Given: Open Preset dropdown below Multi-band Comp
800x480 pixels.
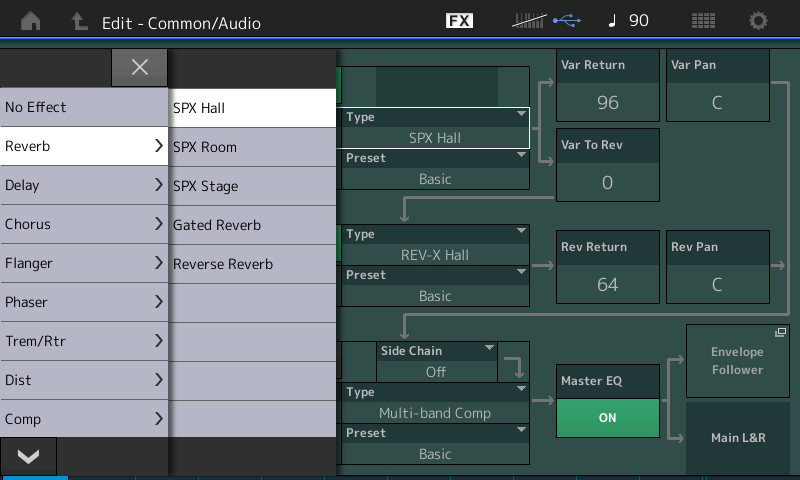Looking at the screenshot, I should [x=435, y=444].
